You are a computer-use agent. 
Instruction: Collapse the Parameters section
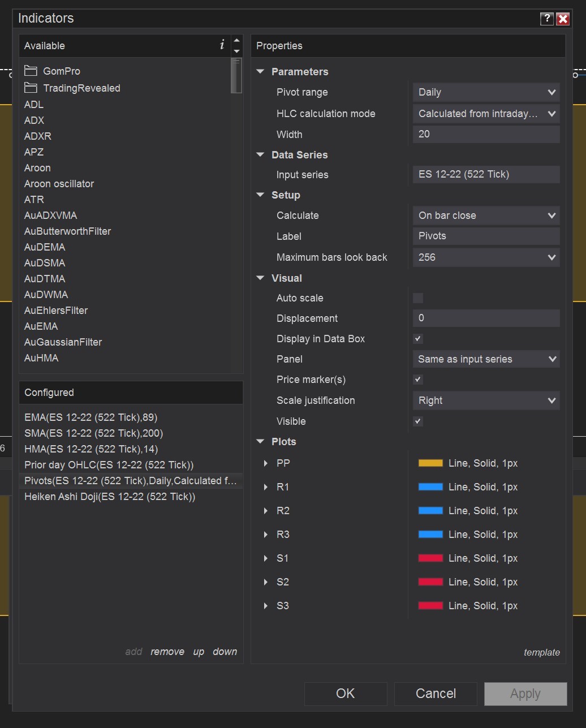pyautogui.click(x=261, y=72)
